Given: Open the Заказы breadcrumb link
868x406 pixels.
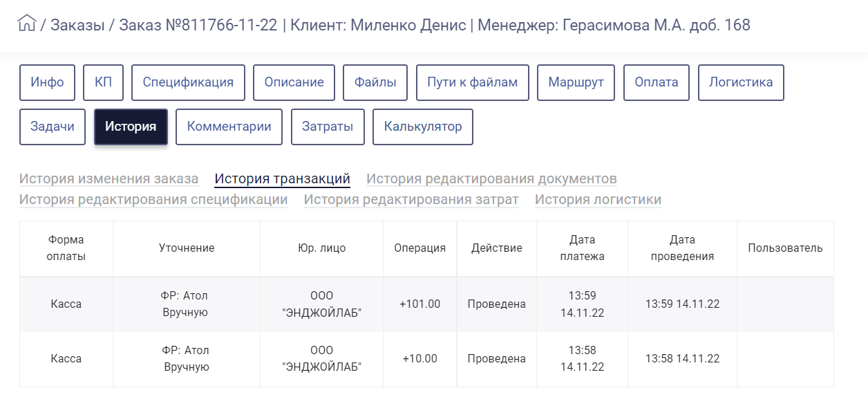Looking at the screenshot, I should tap(77, 26).
